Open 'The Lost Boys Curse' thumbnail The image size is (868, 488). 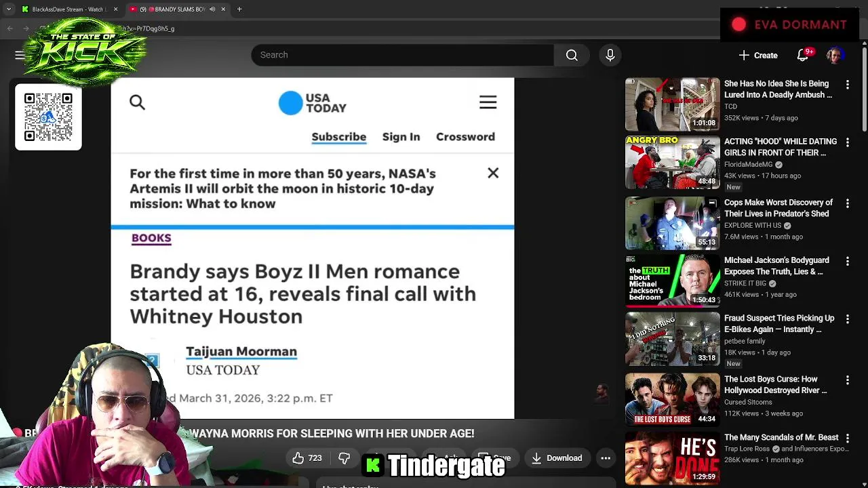coord(673,399)
